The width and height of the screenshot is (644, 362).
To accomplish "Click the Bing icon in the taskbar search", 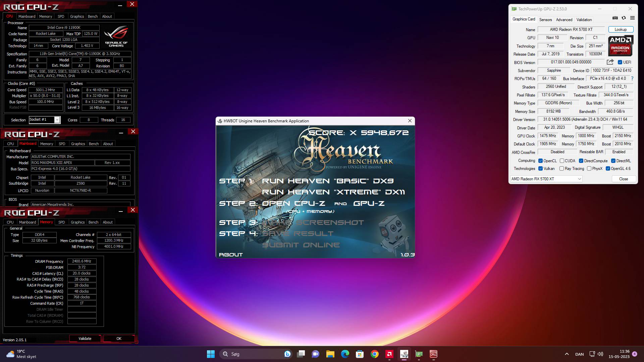I will (287, 354).
